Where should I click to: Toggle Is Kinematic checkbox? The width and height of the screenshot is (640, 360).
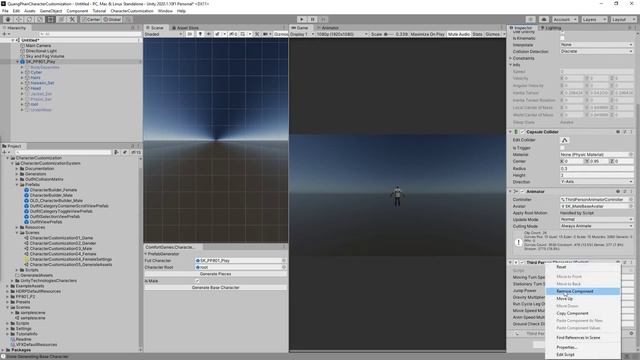(x=562, y=38)
